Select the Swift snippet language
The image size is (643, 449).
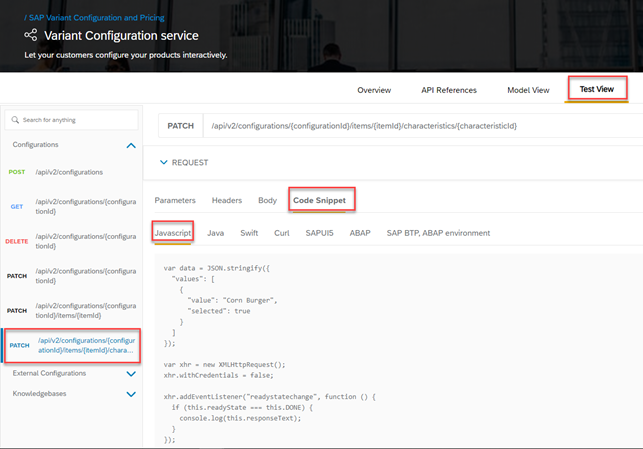click(249, 233)
